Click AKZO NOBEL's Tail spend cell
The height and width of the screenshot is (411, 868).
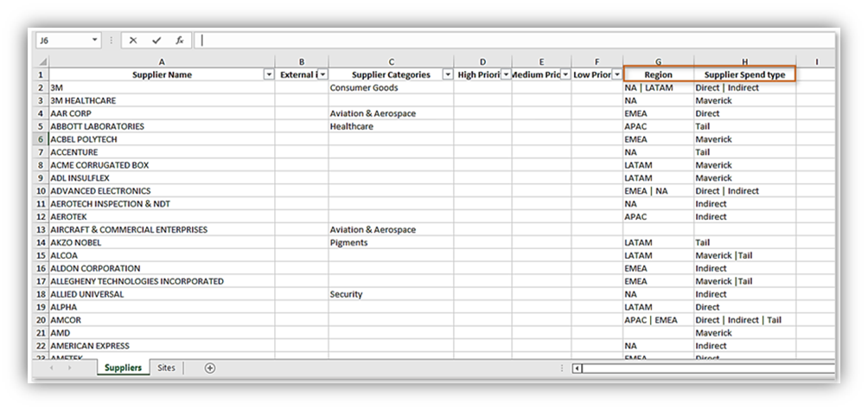pos(745,242)
